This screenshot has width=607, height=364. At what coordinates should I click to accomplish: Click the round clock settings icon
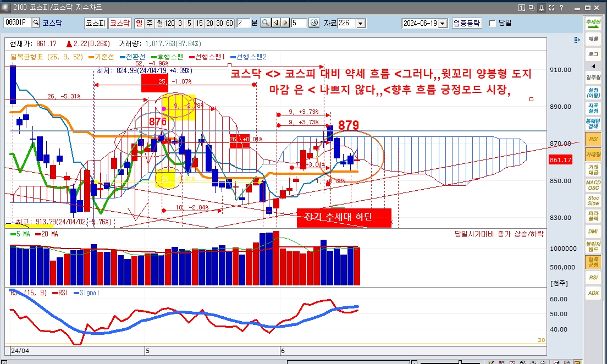coord(314,23)
